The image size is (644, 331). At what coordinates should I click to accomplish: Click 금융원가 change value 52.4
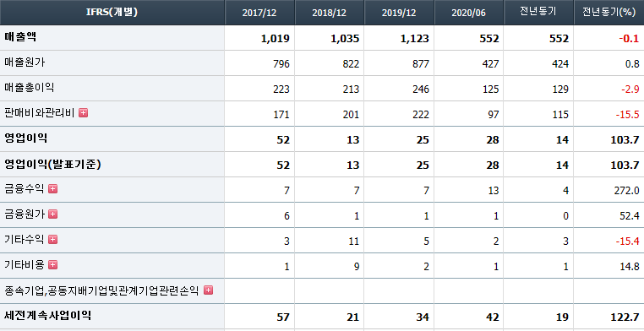(630, 216)
